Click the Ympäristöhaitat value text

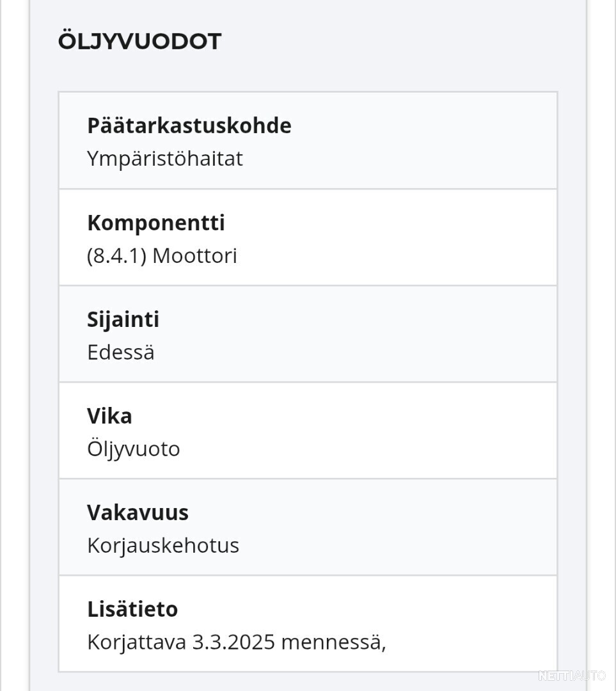pyautogui.click(x=165, y=159)
